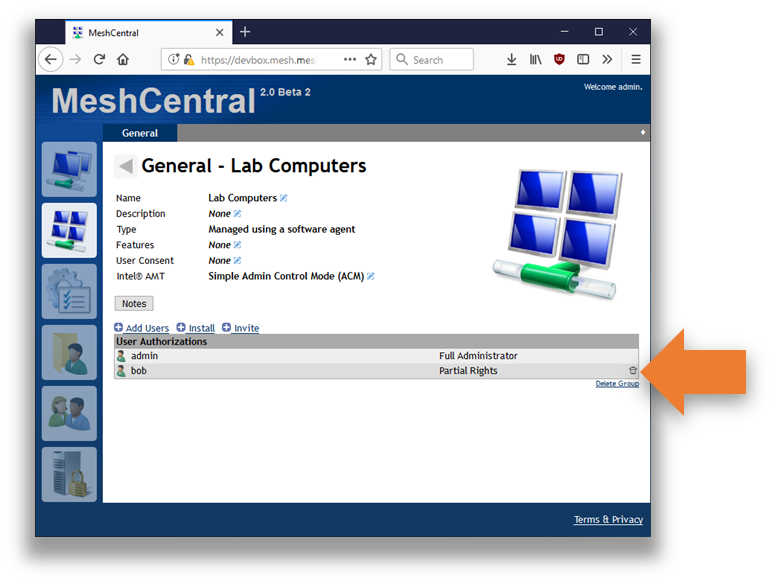
Task: Click the trash icon to remove bob
Action: point(632,371)
